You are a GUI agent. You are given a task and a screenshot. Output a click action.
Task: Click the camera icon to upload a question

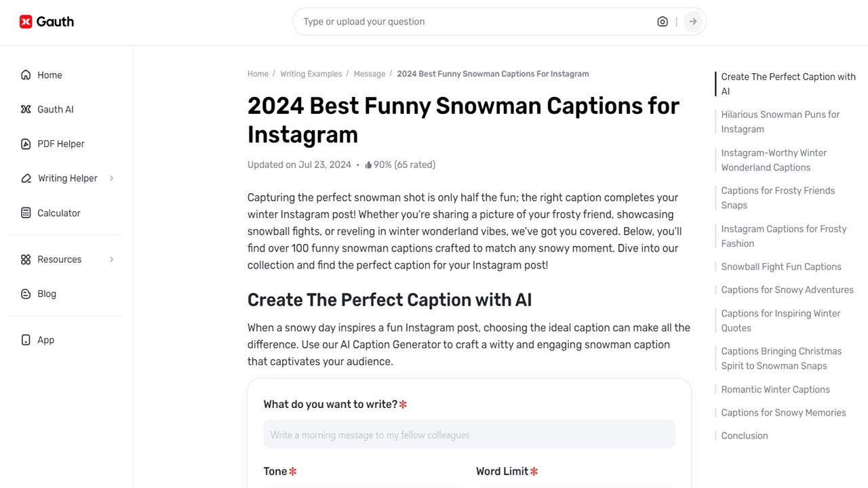[x=663, y=21]
